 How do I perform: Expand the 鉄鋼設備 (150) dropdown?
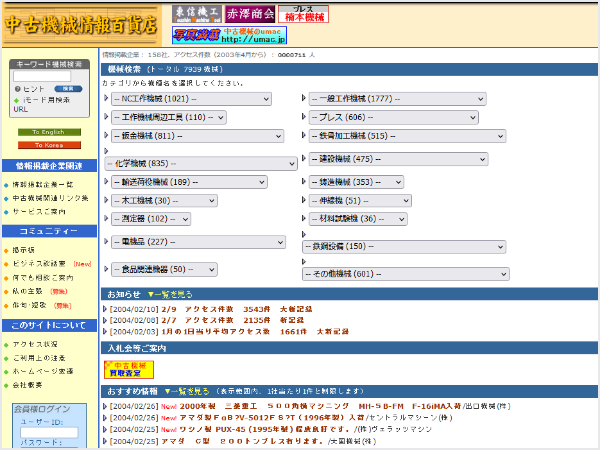pyautogui.click(x=404, y=246)
